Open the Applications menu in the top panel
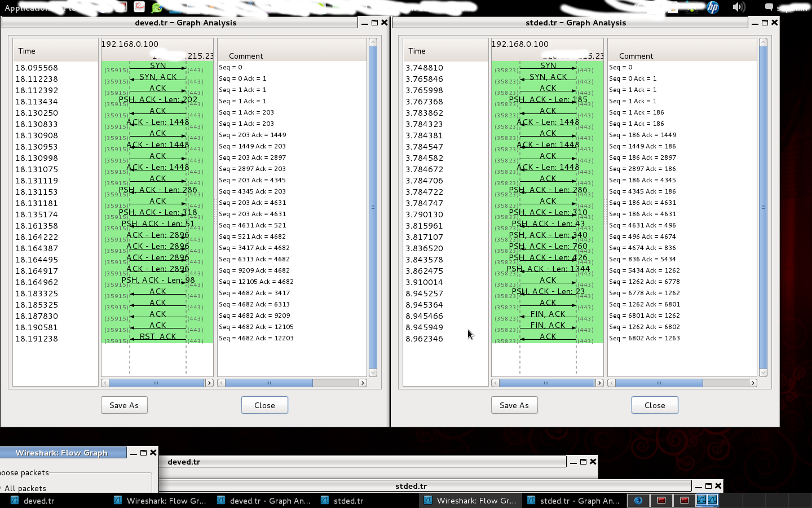812x508 pixels. [27, 8]
